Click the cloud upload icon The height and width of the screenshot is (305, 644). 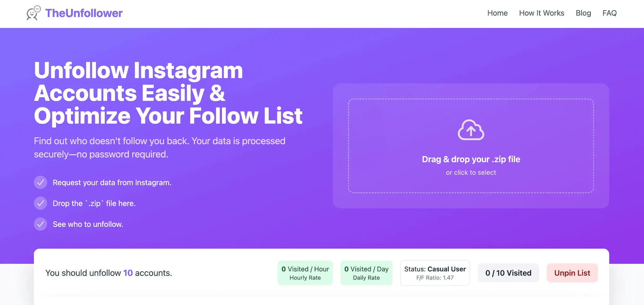pyautogui.click(x=471, y=130)
